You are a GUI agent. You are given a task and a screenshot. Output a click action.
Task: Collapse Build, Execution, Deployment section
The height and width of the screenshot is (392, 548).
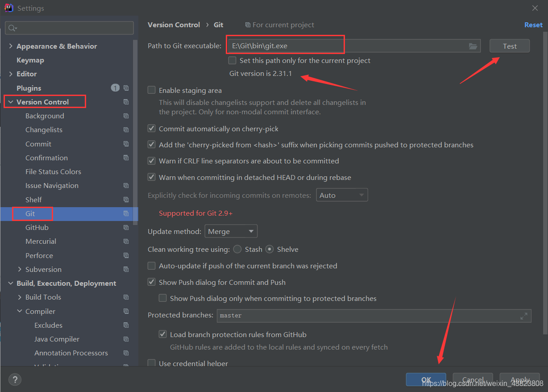pos(11,283)
